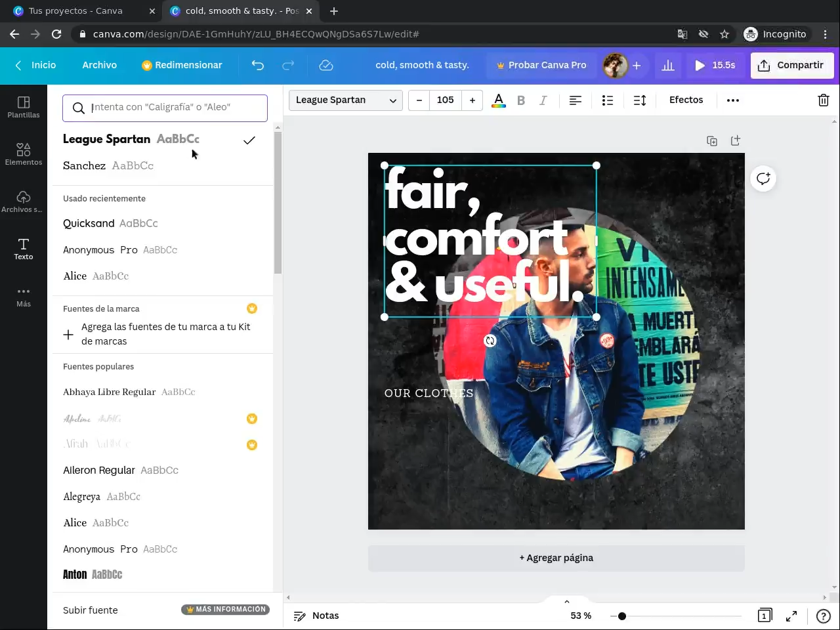Open the Archivos subidos panel
The image size is (840, 630).
24,201
